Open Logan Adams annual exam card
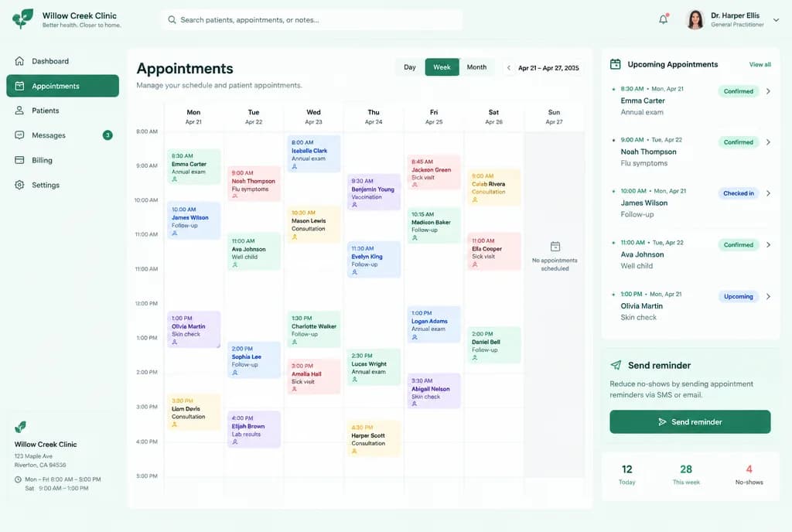This screenshot has width=792, height=532. pyautogui.click(x=434, y=325)
